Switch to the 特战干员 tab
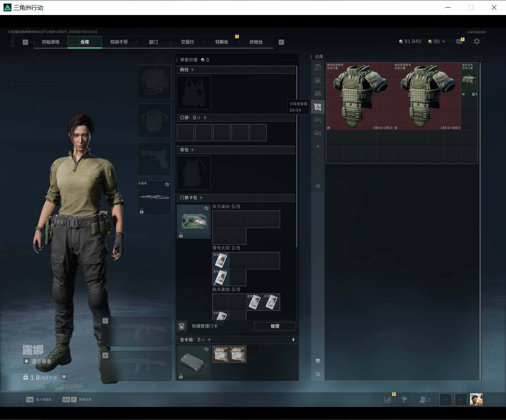Image resolution: width=506 pixels, height=420 pixels. point(119,42)
